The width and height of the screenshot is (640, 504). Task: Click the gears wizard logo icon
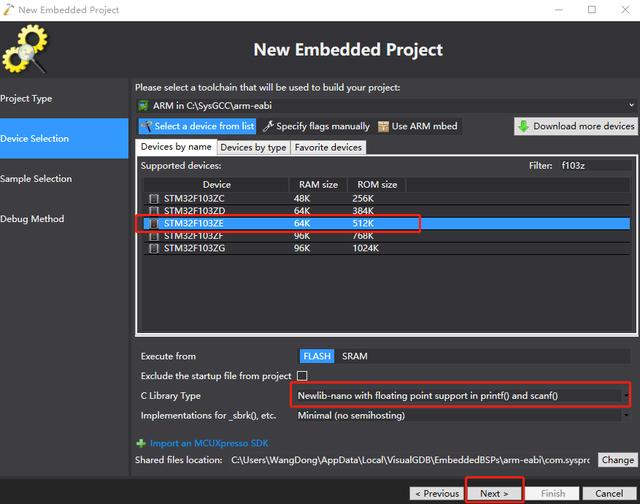point(25,49)
